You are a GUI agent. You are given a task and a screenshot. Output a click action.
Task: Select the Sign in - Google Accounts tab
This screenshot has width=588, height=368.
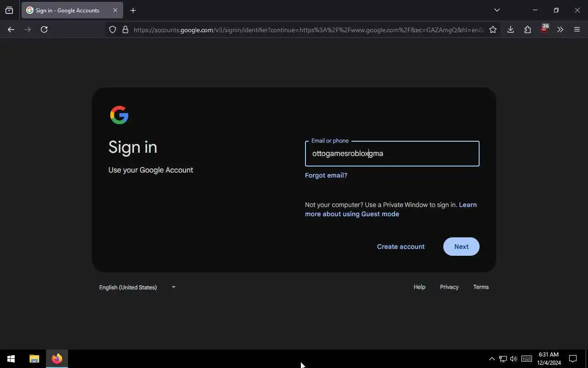point(72,10)
